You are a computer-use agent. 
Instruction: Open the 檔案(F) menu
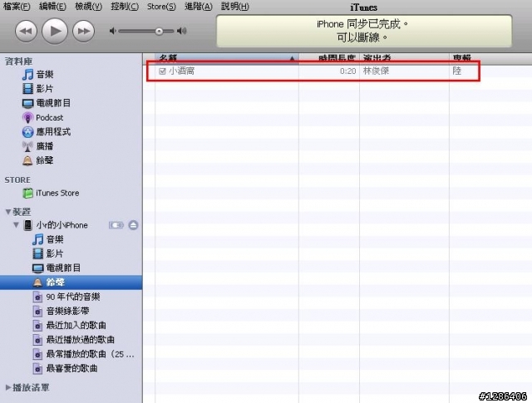(17, 6)
